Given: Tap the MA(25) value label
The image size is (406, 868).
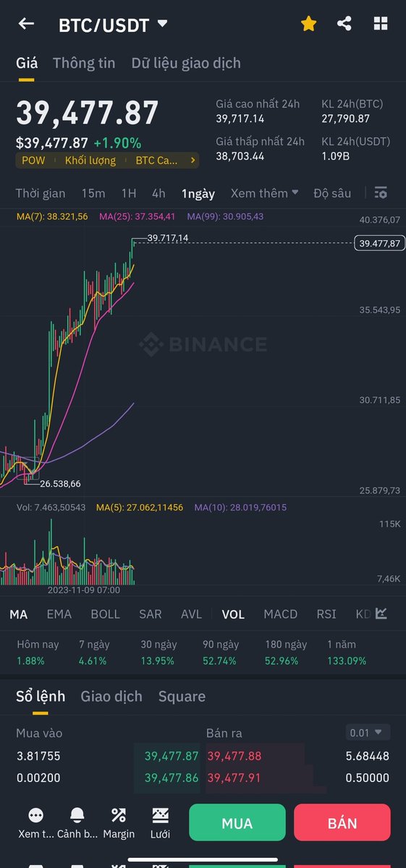Looking at the screenshot, I should coord(137,216).
